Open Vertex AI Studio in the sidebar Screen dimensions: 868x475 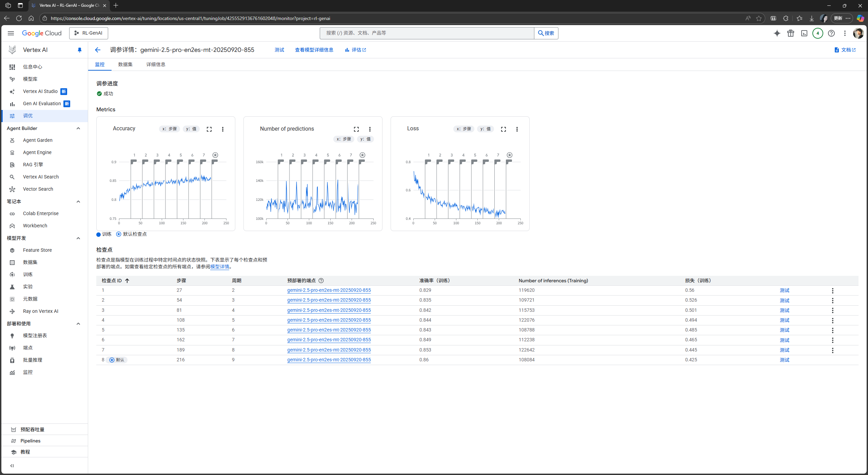[45, 92]
